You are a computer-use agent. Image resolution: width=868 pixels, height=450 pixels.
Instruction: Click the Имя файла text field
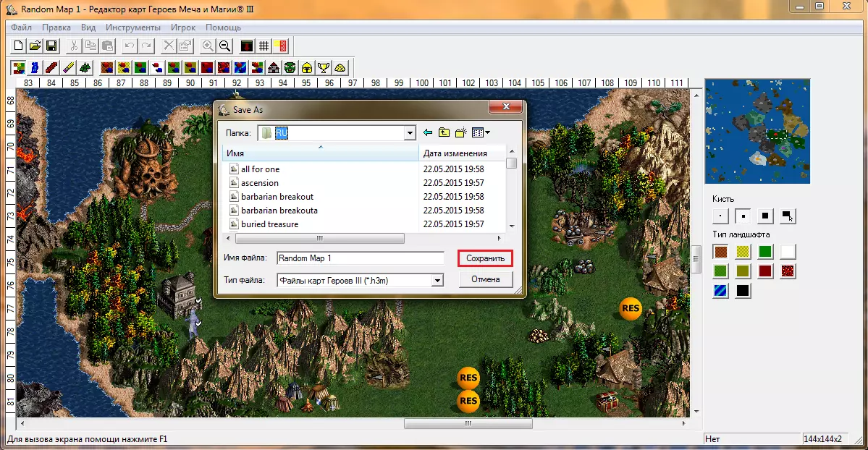tap(361, 258)
